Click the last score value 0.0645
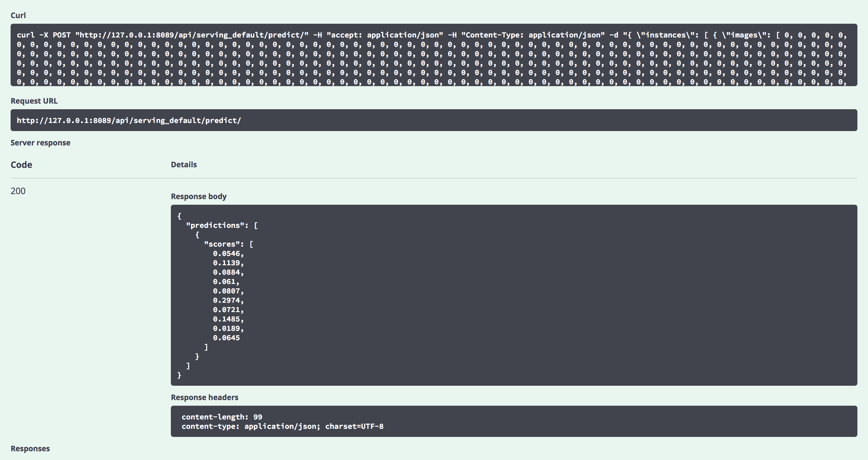This screenshot has height=460, width=868. [x=226, y=338]
